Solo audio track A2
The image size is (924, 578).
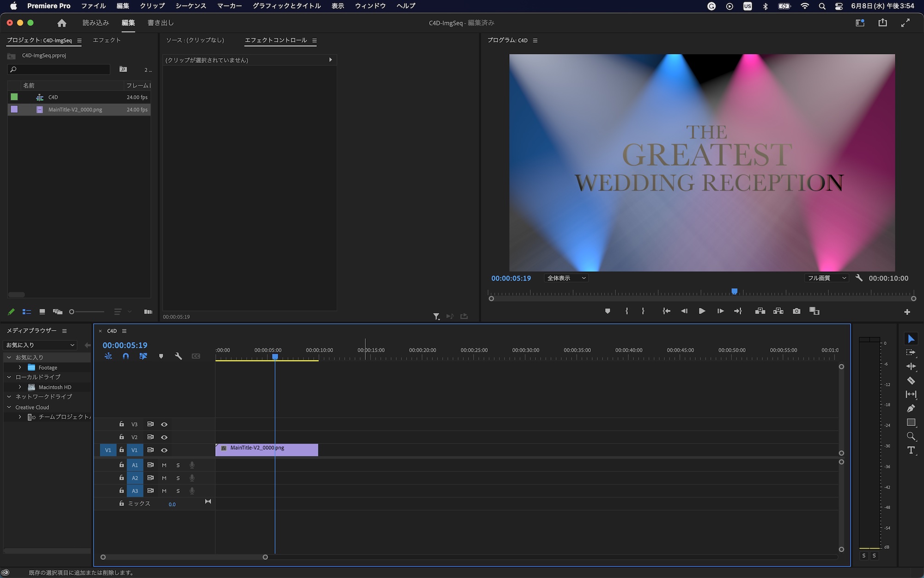coord(178,478)
